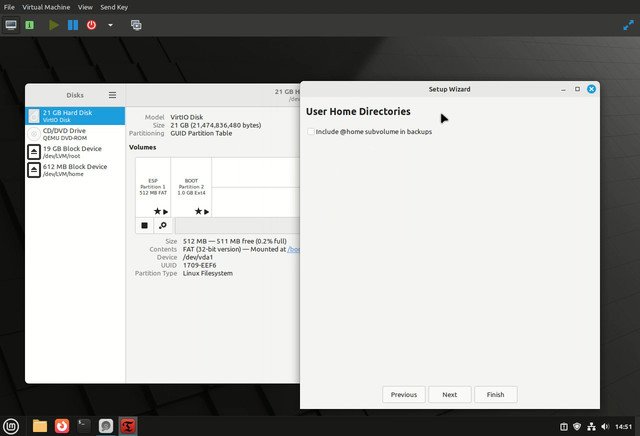Open the manage VM snapshots icon
This screenshot has width=640, height=436.
(136, 25)
